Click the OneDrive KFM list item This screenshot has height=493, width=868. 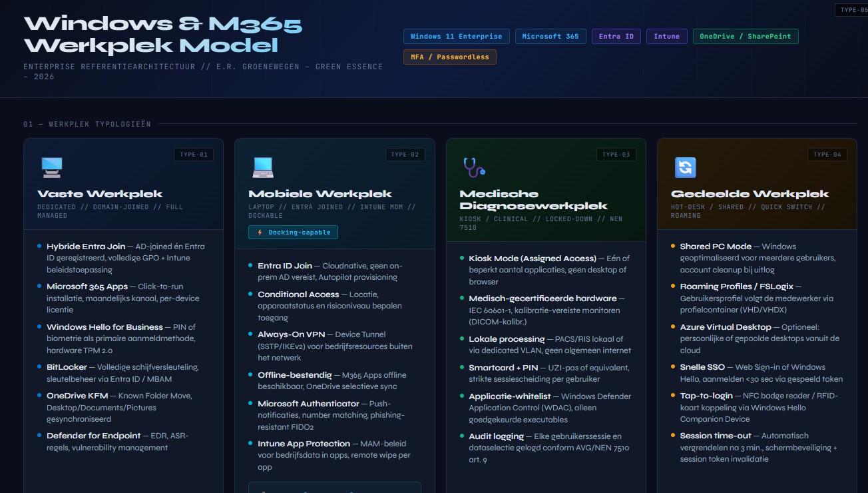(122, 407)
